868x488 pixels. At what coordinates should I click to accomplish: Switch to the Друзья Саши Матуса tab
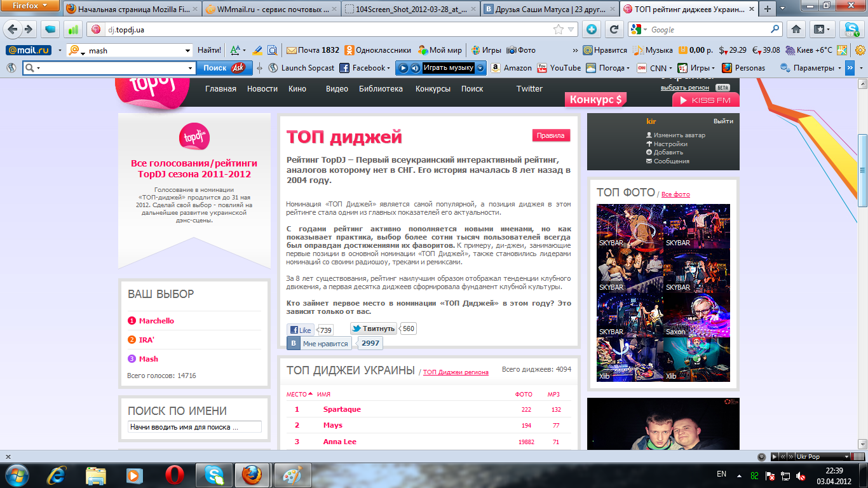(548, 9)
